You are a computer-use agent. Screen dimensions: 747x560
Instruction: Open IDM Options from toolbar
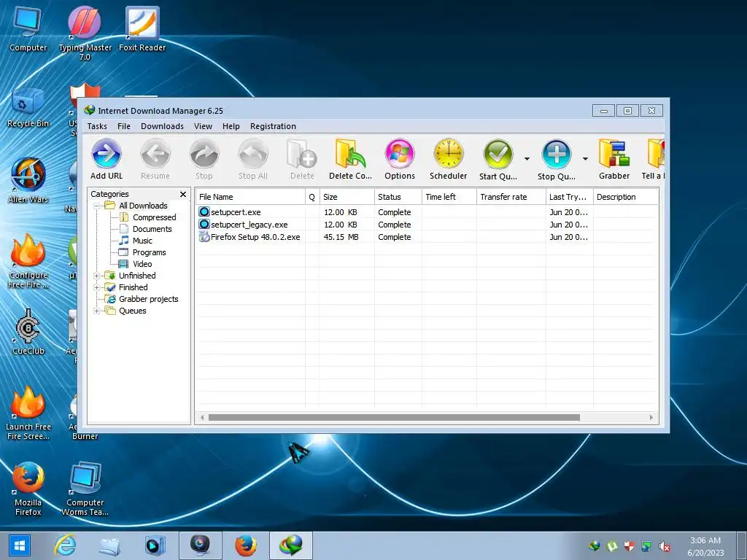pyautogui.click(x=400, y=160)
